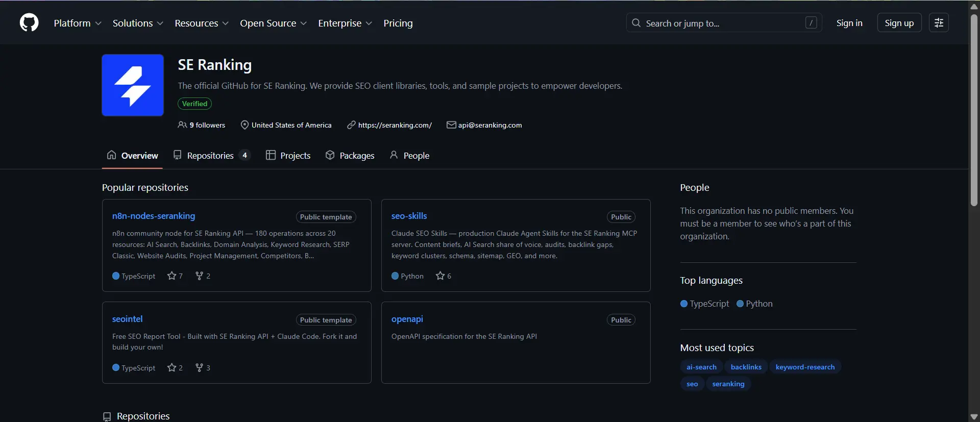The height and width of the screenshot is (422, 980).
Task: Click the Top languages heading
Action: coord(711,280)
